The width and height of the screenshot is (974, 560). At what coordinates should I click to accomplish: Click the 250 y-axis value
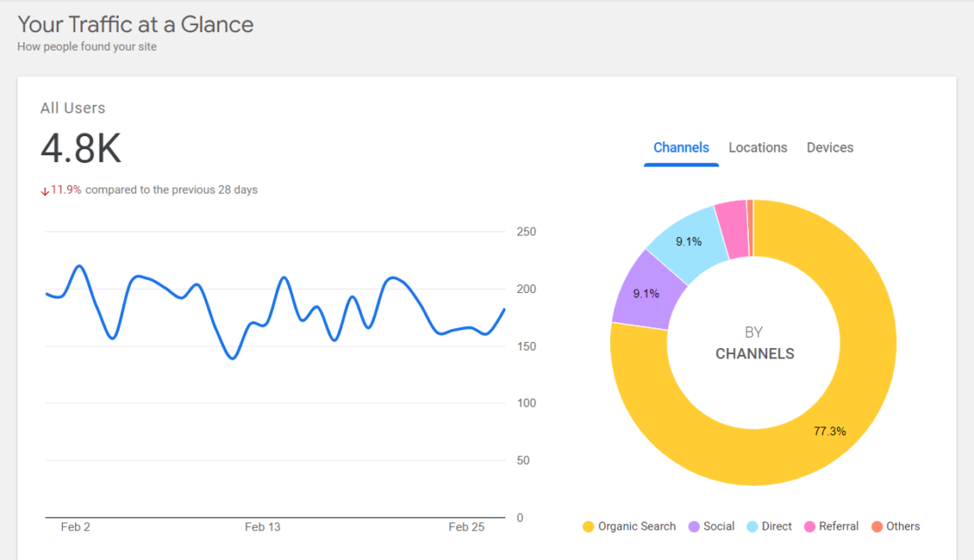[526, 231]
